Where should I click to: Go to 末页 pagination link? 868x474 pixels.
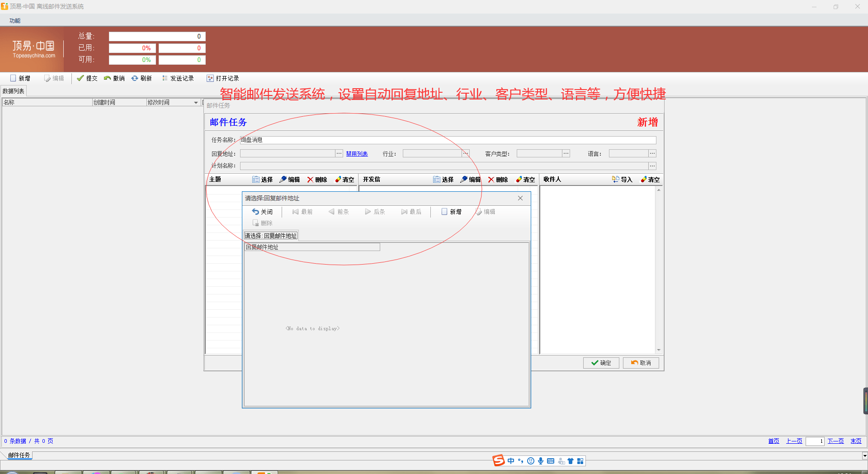tap(856, 441)
